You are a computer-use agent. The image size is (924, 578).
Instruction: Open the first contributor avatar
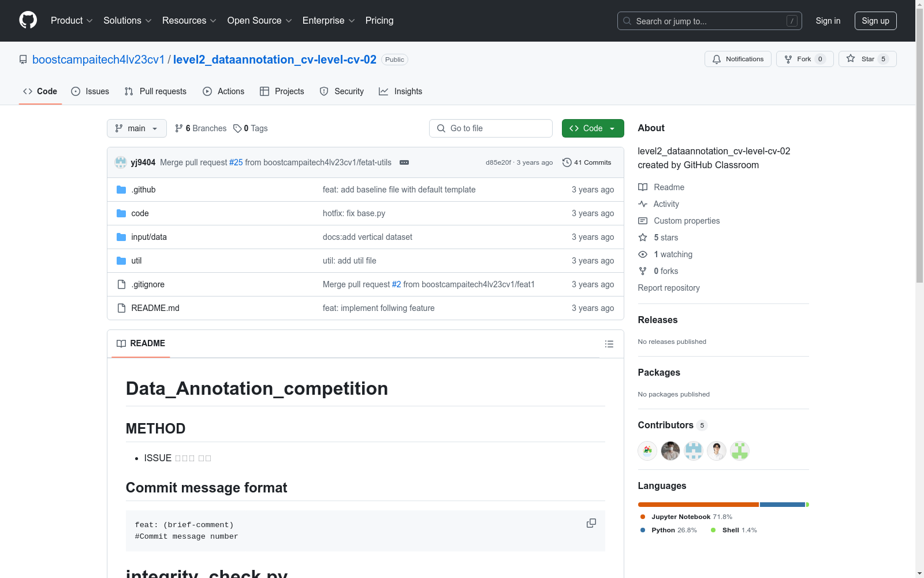click(x=647, y=451)
